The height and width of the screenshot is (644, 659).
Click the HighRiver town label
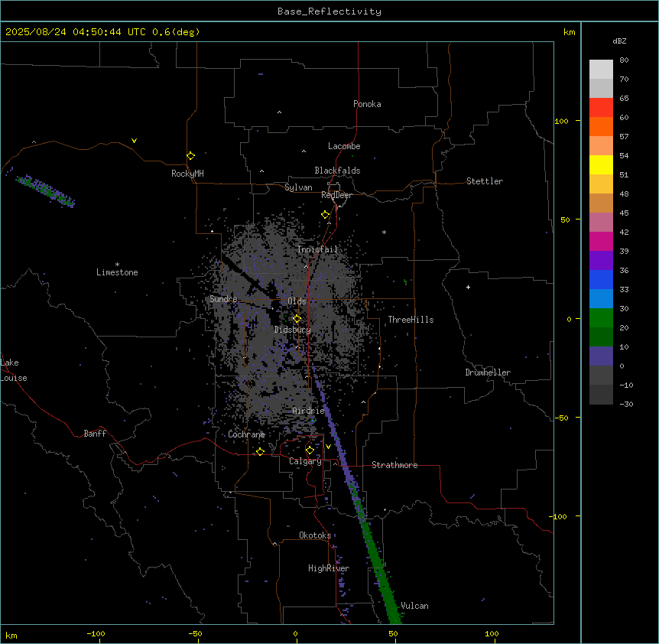coord(329,568)
